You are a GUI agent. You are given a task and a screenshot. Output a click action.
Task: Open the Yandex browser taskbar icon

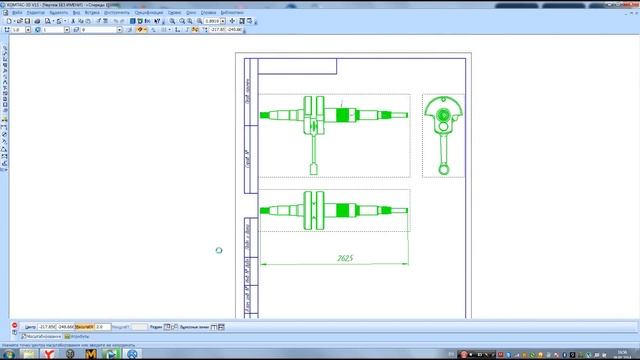point(49,354)
